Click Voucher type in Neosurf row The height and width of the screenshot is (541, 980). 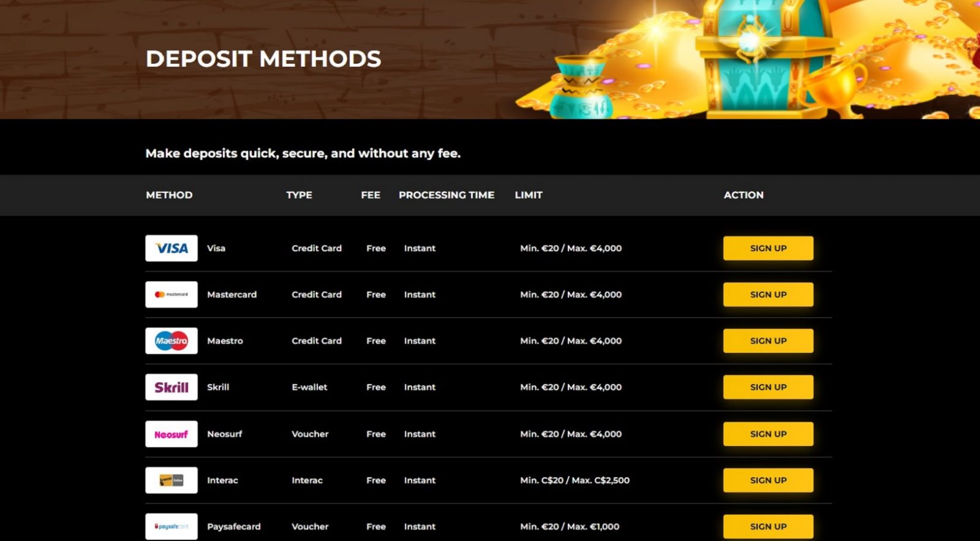[x=310, y=434]
